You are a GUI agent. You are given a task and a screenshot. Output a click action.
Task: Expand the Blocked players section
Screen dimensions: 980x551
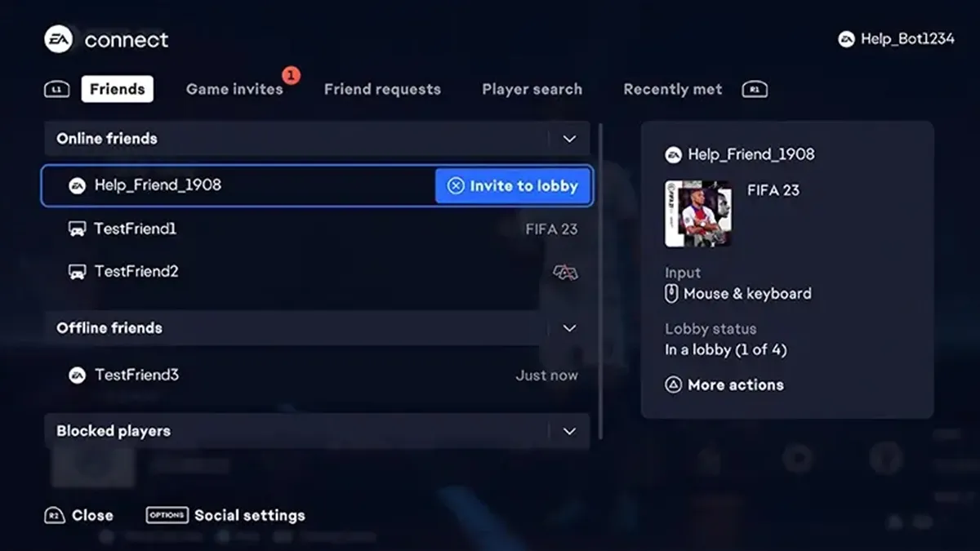point(568,431)
